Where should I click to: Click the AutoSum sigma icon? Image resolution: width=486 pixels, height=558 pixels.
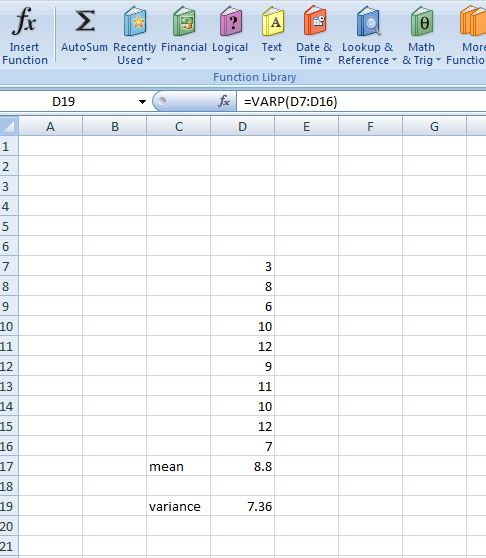85,21
